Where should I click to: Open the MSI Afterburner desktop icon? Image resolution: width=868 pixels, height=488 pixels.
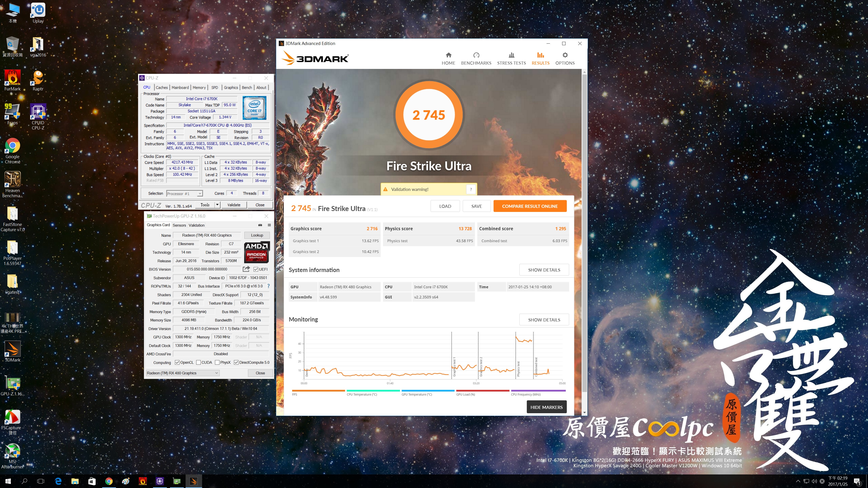12,456
